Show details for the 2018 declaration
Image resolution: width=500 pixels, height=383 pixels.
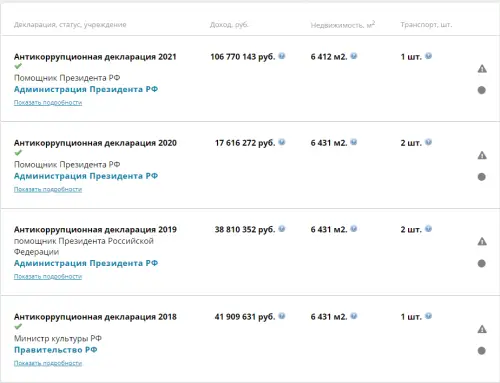tap(48, 363)
